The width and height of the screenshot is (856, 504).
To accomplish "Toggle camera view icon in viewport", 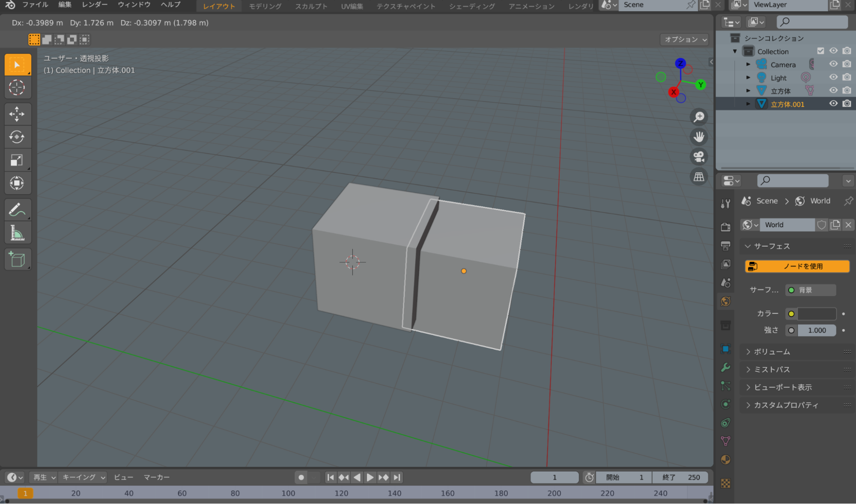I will coord(699,157).
